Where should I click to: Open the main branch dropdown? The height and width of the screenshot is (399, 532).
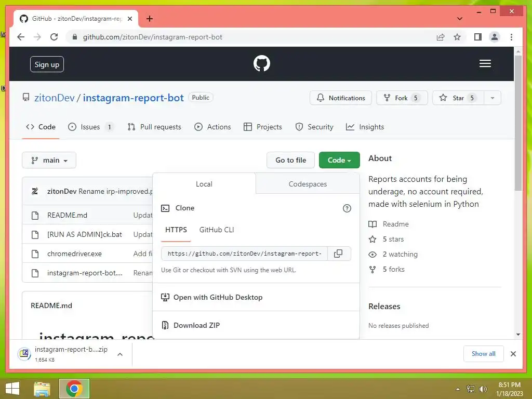tap(49, 160)
